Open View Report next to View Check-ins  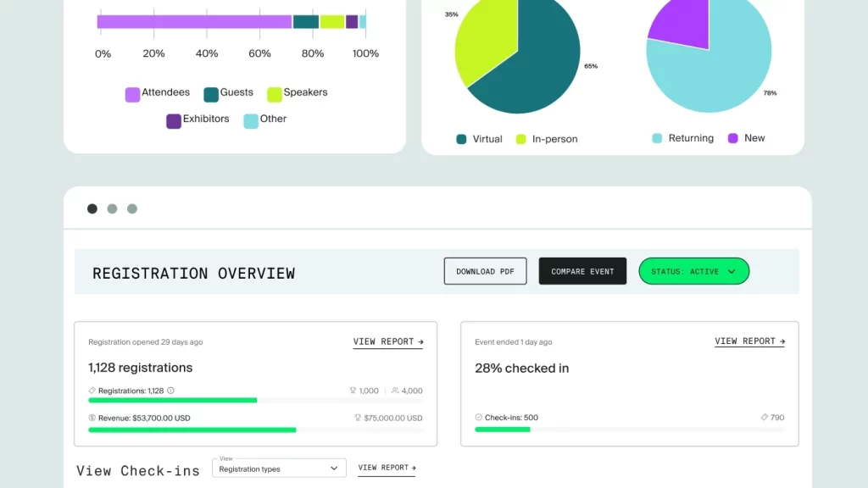(x=387, y=468)
